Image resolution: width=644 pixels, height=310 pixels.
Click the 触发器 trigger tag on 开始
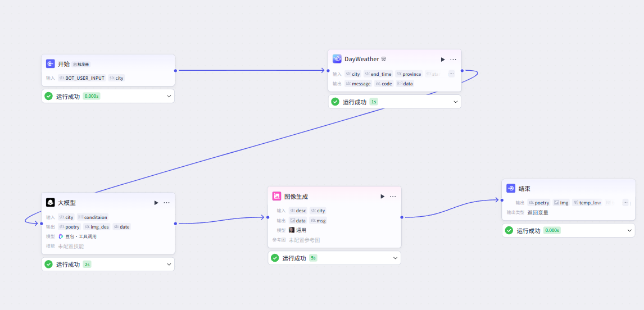click(x=81, y=65)
